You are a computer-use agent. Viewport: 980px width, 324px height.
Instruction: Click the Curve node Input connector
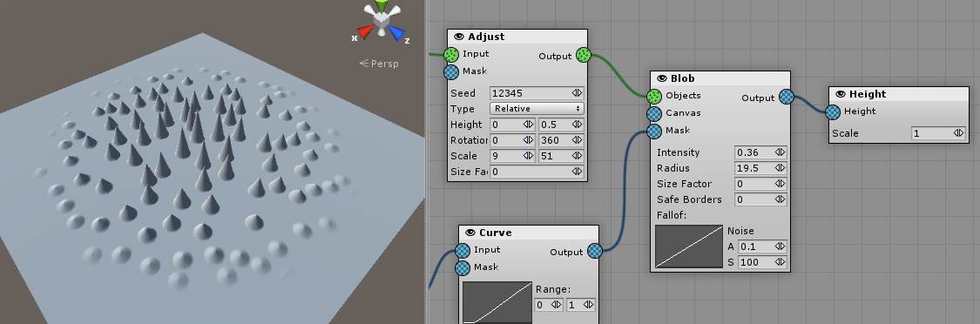click(463, 251)
